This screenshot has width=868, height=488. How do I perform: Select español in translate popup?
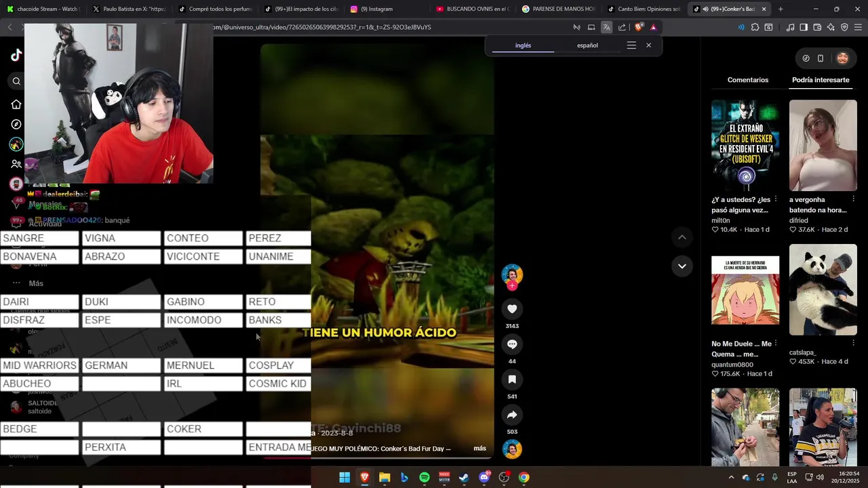pyautogui.click(x=587, y=45)
